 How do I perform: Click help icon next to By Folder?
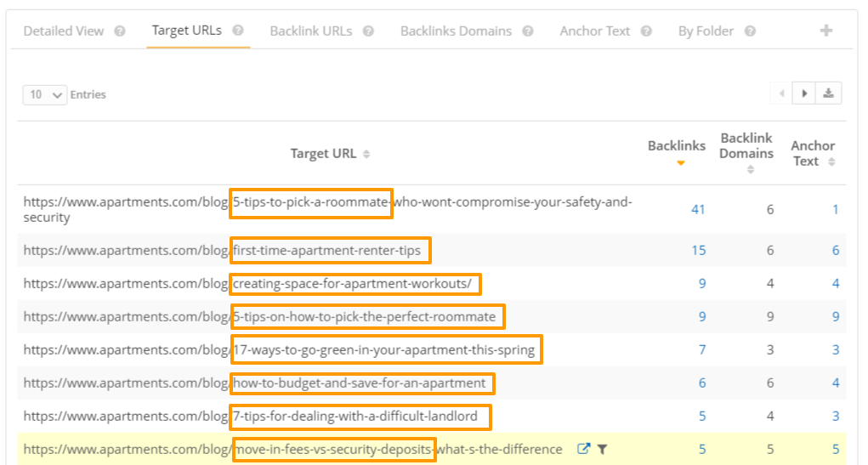(750, 31)
